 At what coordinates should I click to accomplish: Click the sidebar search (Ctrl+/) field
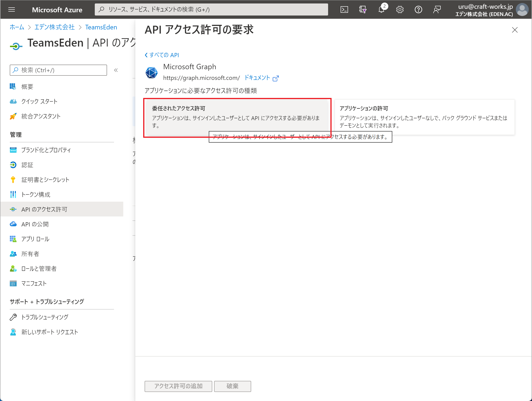tap(58, 70)
